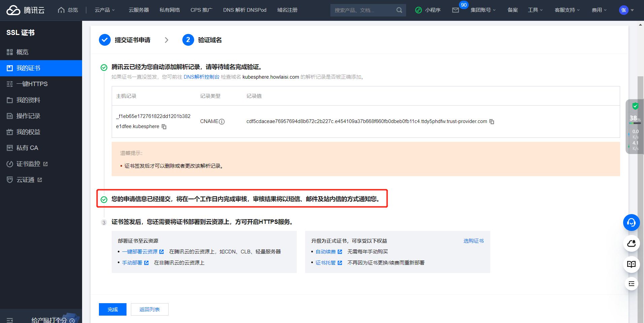Open the floating cloud assistant icon
The image size is (644, 323).
(631, 243)
